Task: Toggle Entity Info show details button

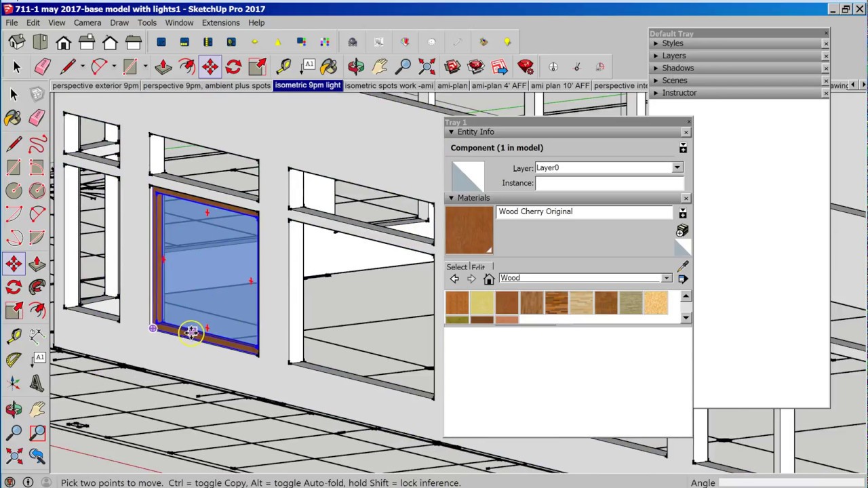Action: coord(683,148)
